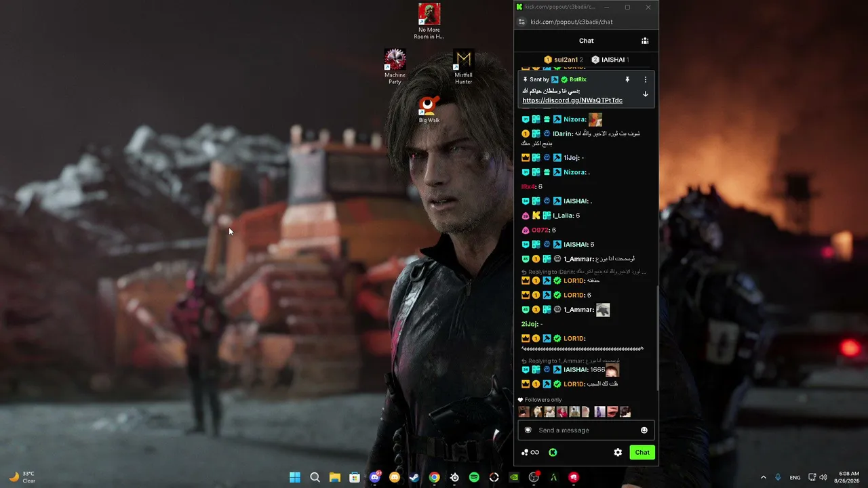Open chat identity badge icon in message box
This screenshot has width=868, height=488.
coord(528,430)
